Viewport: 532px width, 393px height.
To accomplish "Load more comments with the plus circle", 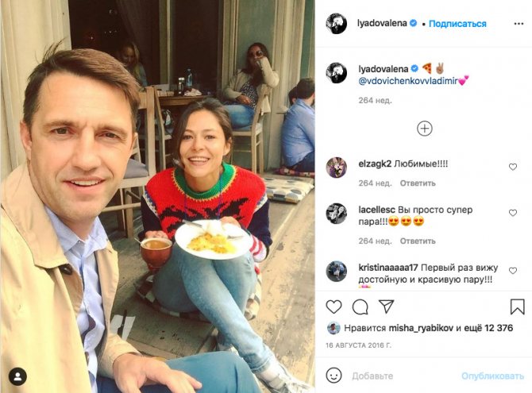I will (x=425, y=129).
